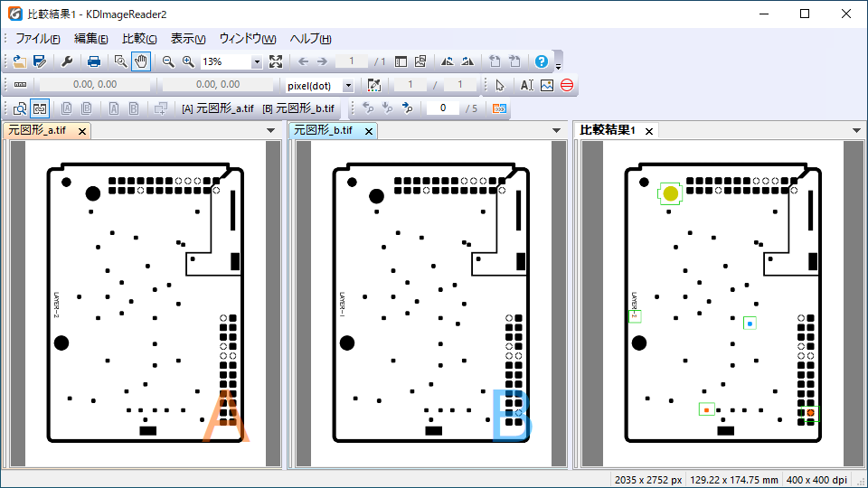Click the page number field before /1

coord(351,61)
